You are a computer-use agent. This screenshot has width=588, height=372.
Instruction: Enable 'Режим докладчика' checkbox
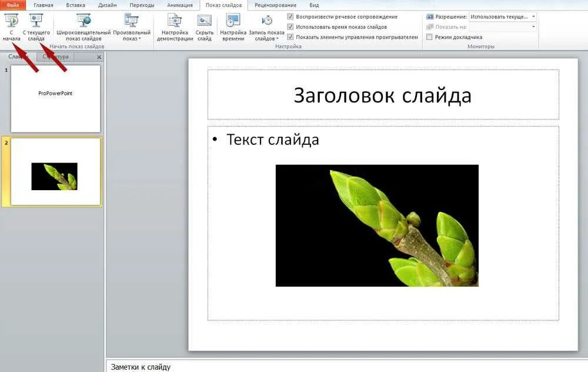429,36
